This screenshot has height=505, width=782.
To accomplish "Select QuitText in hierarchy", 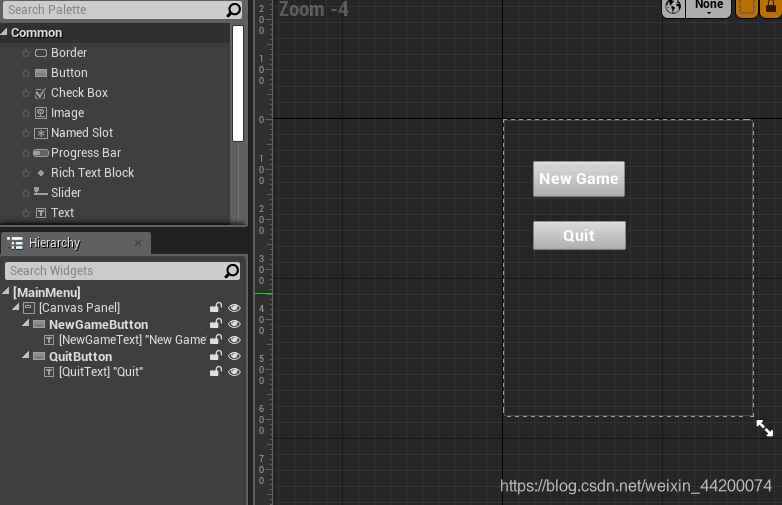I will (x=101, y=372).
